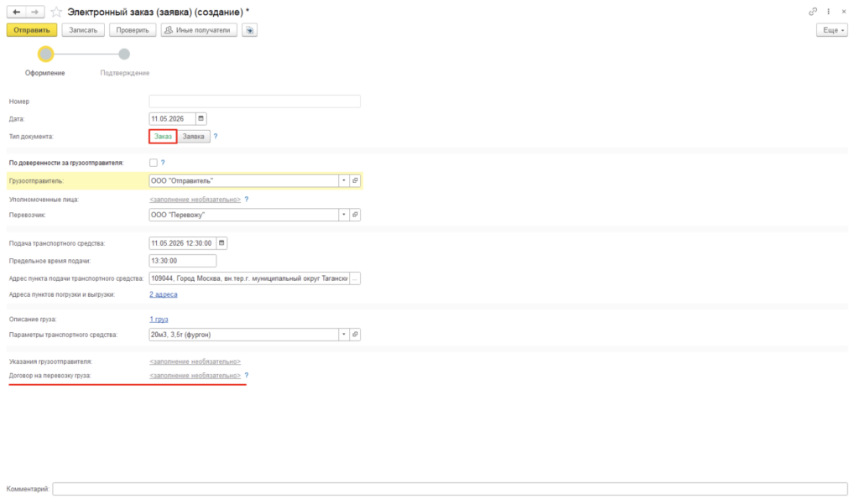Copy the document link via the chain icon

point(813,12)
